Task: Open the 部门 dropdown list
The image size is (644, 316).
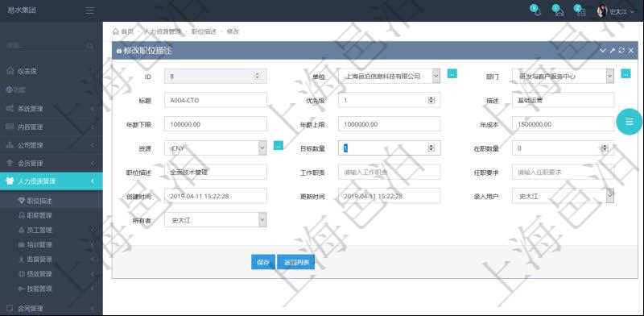Action: tap(563, 76)
